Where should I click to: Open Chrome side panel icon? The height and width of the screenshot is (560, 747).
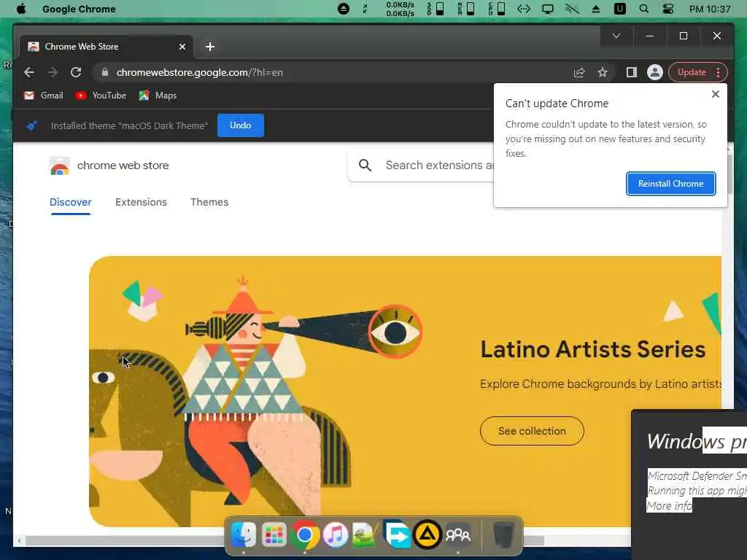(x=631, y=72)
